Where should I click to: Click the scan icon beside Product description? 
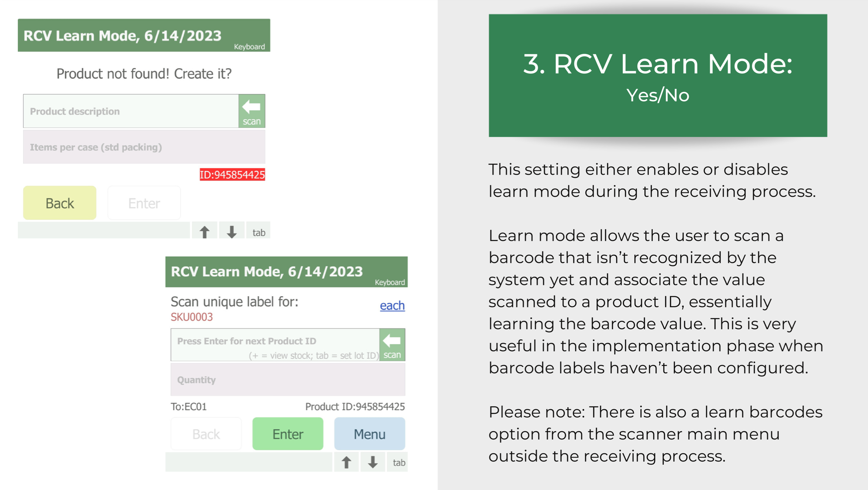tap(252, 111)
